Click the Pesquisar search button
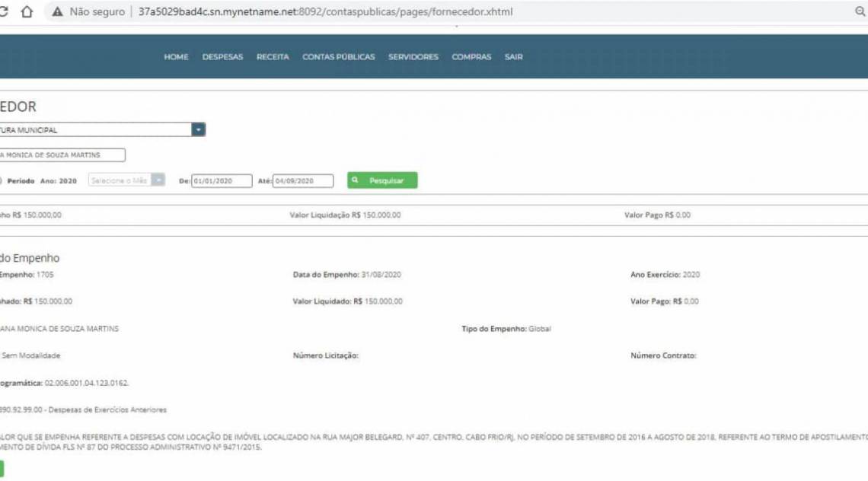The width and height of the screenshot is (868, 481). pyautogui.click(x=382, y=180)
